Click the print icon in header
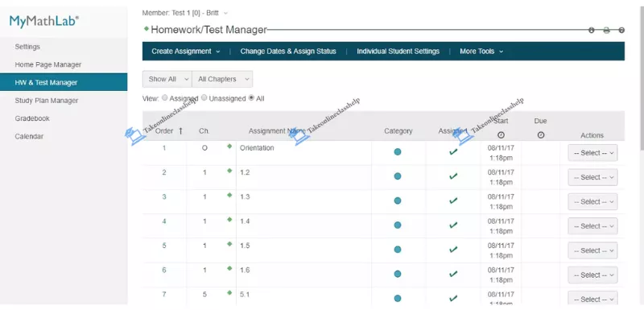644x310 pixels. coord(606,31)
